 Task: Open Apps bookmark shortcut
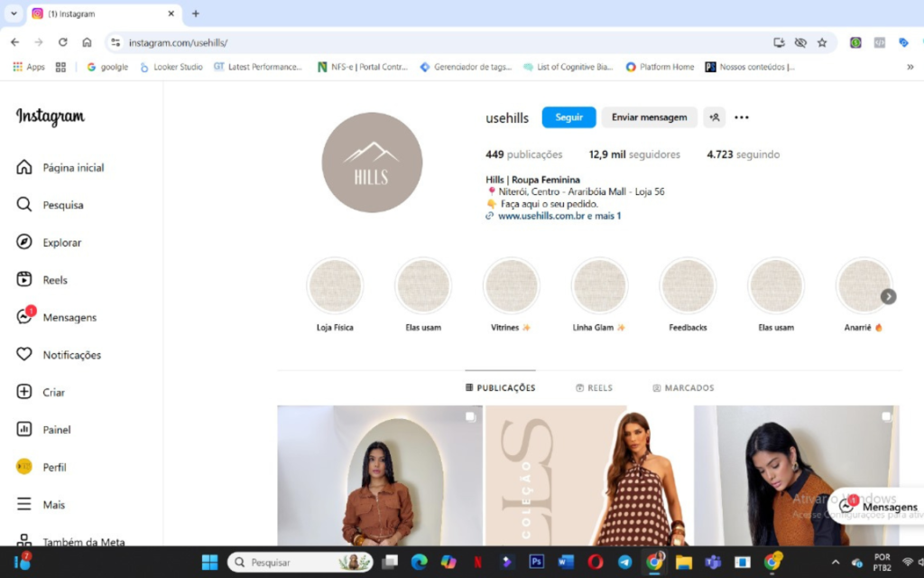tap(29, 67)
